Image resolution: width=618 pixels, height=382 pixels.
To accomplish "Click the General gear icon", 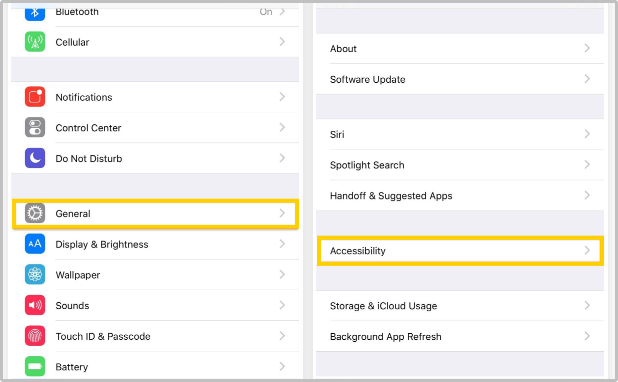I will point(35,213).
